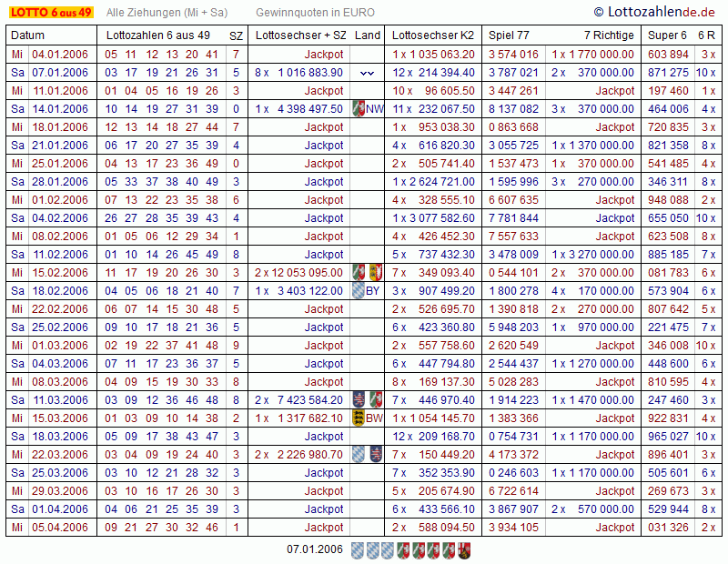Click the amount '1 x 3 403 122.00'

pos(299,290)
